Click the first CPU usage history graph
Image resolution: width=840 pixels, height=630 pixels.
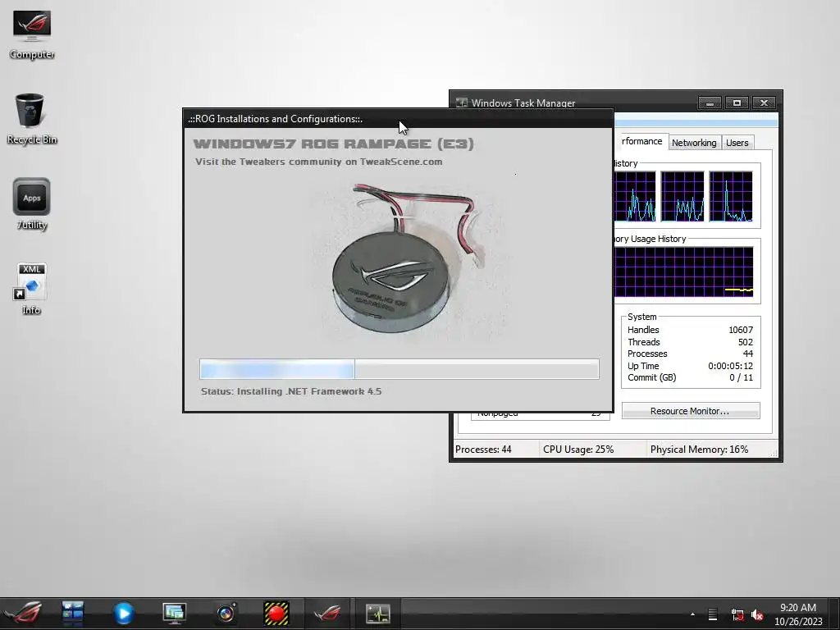(x=635, y=196)
